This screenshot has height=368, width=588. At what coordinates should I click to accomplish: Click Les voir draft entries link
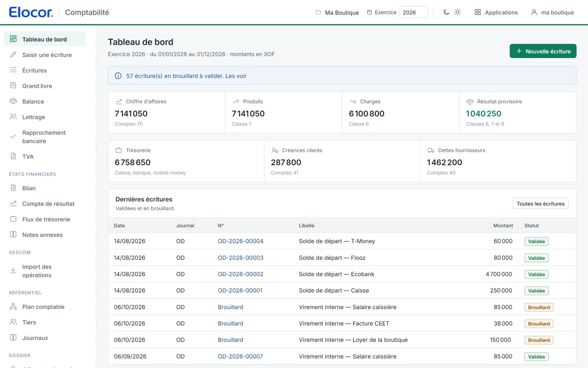click(236, 76)
